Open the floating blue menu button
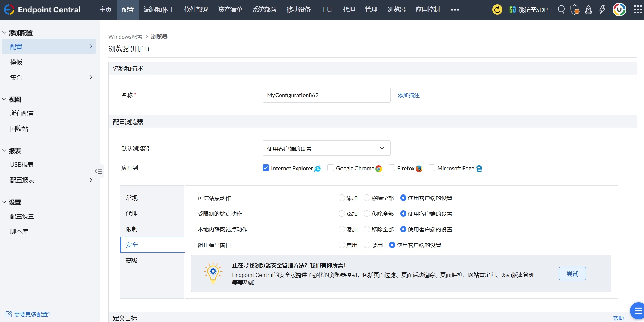The height and width of the screenshot is (322, 644). tap(637, 311)
